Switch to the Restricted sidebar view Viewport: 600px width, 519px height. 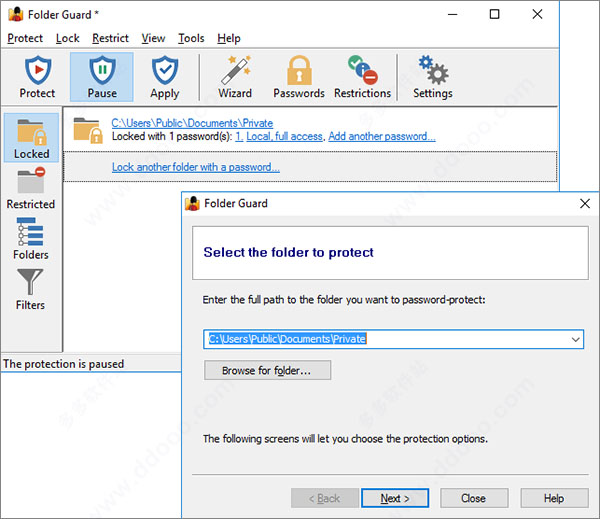point(31,188)
